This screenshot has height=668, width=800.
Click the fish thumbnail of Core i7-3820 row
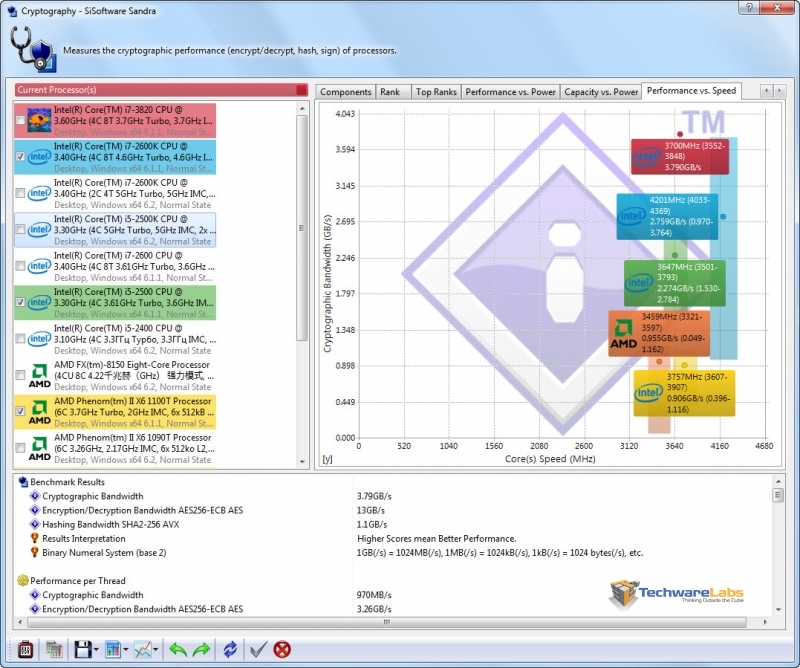[x=39, y=120]
